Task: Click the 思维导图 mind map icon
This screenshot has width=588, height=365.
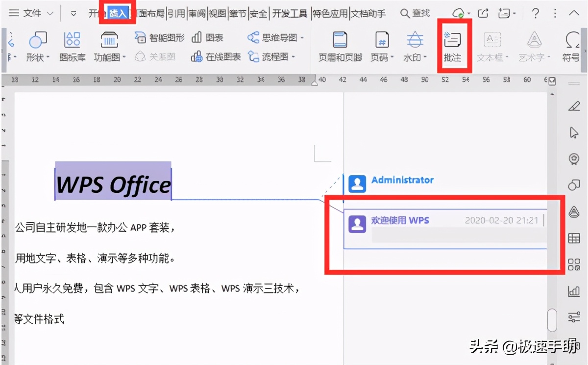Action: coord(253,38)
